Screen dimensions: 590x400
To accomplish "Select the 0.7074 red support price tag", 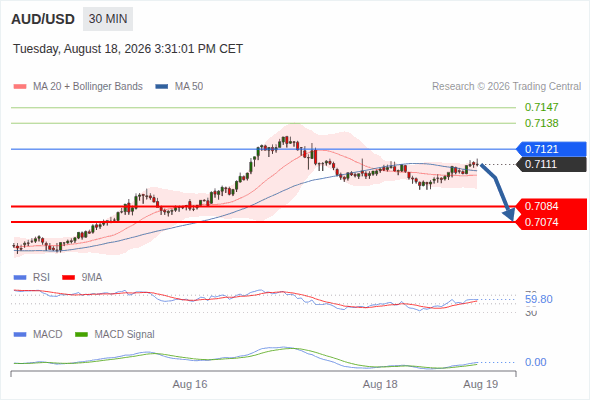I will click(551, 222).
